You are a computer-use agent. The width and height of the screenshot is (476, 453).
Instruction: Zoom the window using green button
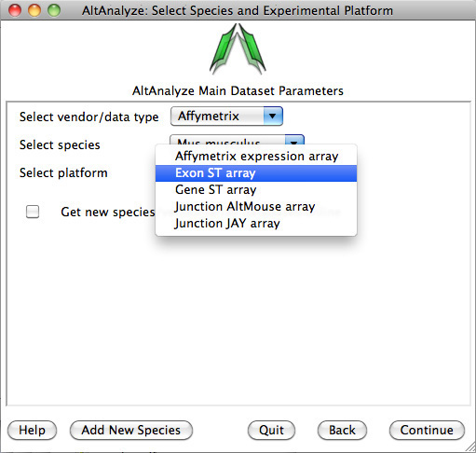coord(54,10)
